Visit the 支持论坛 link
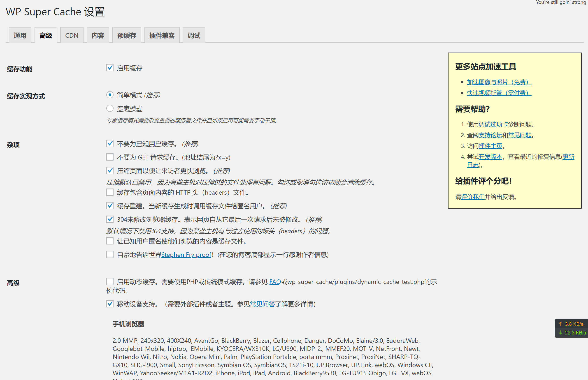588x380 pixels. click(490, 135)
